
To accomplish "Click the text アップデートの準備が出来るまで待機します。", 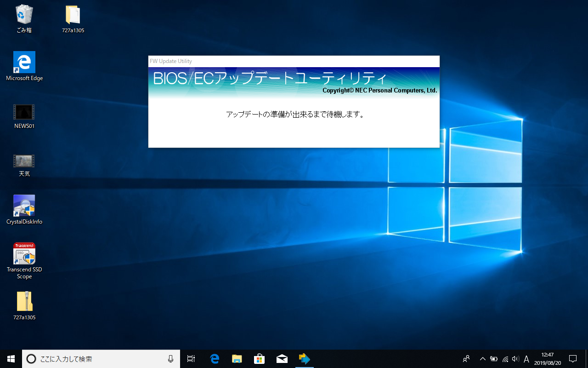I will (295, 115).
